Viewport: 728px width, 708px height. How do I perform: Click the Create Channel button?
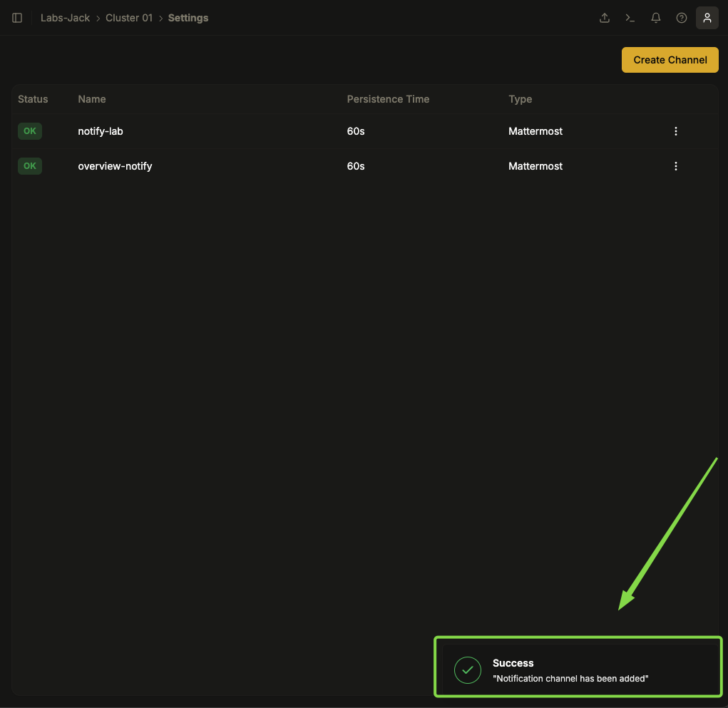[670, 60]
